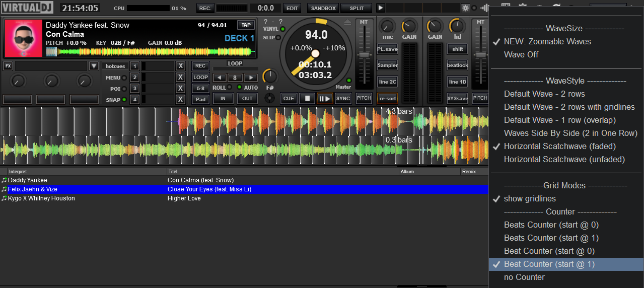Expand the effect selection dropdown arrow

94,66
